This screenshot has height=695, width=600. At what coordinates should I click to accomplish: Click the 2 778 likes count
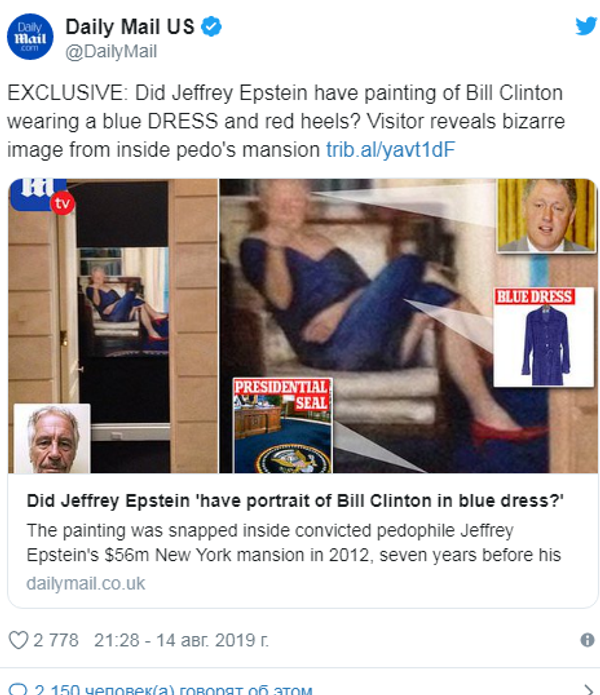click(x=56, y=640)
